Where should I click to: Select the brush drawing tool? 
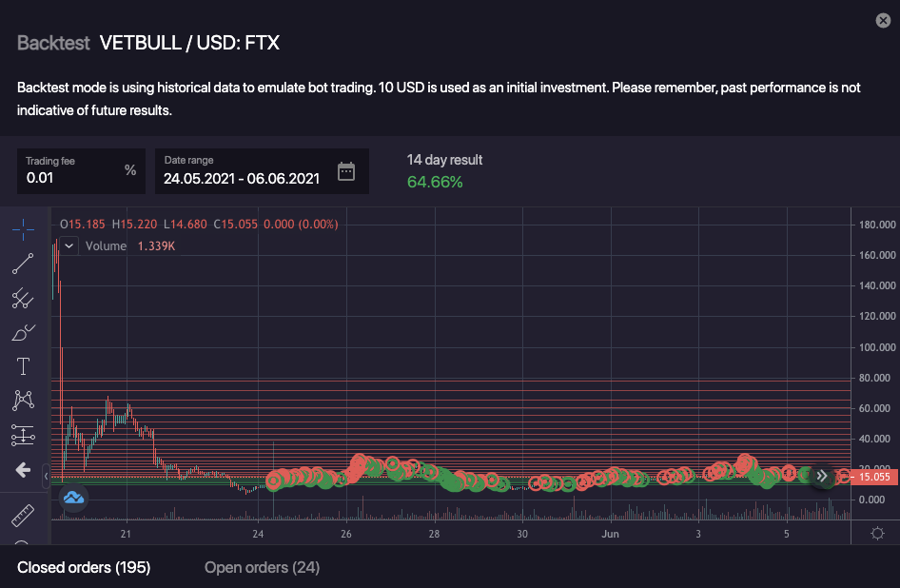coord(23,332)
